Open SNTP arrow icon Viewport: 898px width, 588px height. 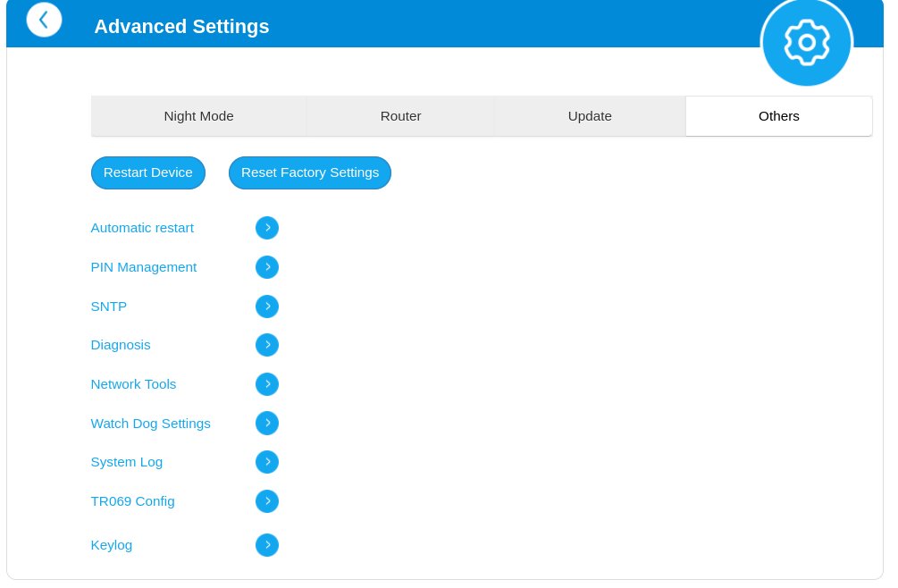pyautogui.click(x=267, y=307)
